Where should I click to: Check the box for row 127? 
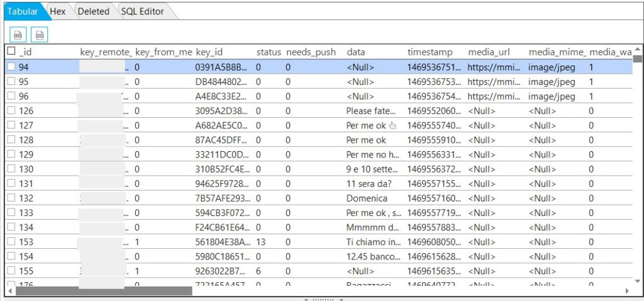tap(11, 125)
